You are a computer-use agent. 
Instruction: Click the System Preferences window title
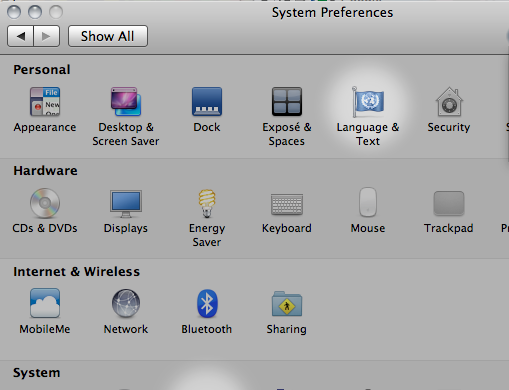(x=332, y=13)
